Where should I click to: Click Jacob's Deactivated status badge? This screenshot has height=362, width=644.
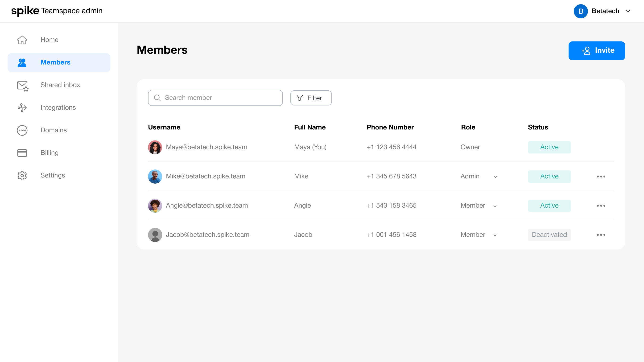[549, 235]
